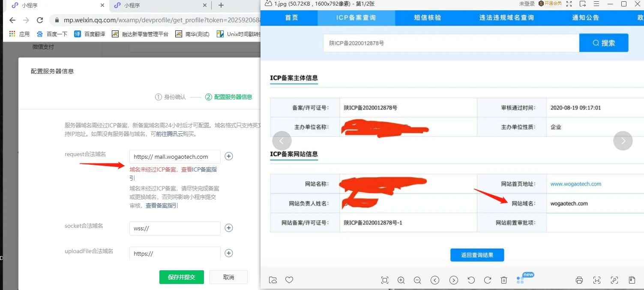Select the ICP备案查询 tab
This screenshot has height=290, width=644.
pos(356,18)
